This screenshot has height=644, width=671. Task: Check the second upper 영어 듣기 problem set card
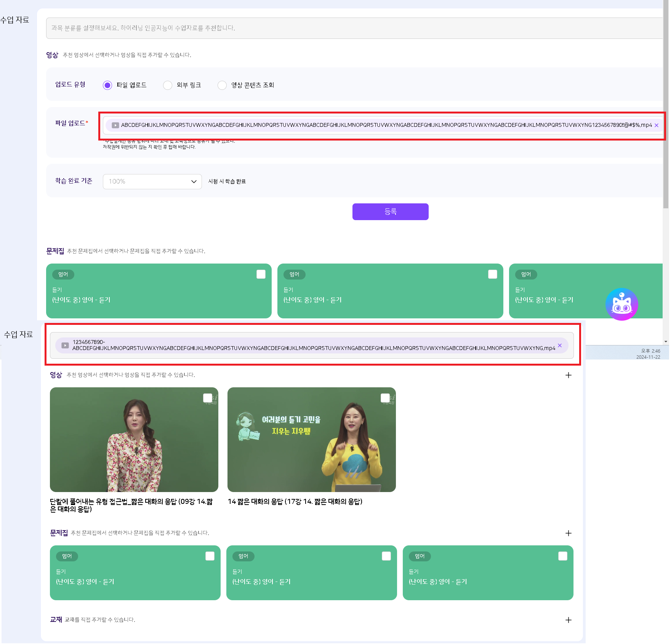(492, 274)
